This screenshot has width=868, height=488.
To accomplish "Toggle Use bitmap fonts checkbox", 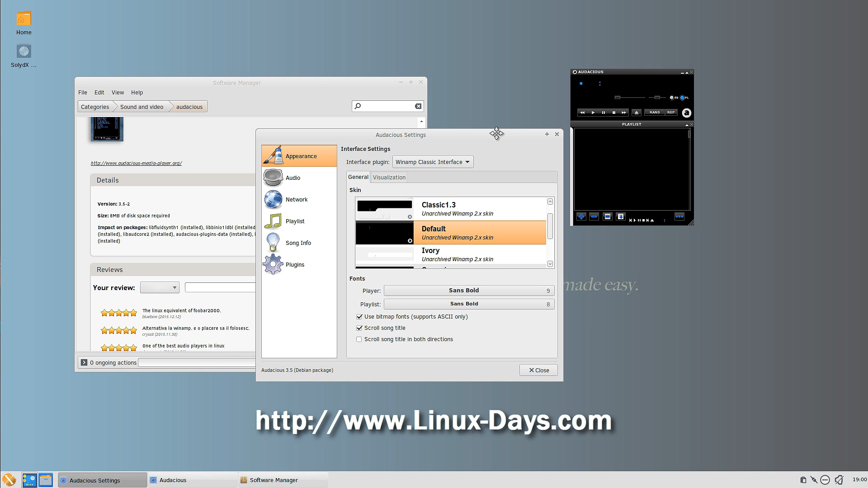I will (x=359, y=317).
